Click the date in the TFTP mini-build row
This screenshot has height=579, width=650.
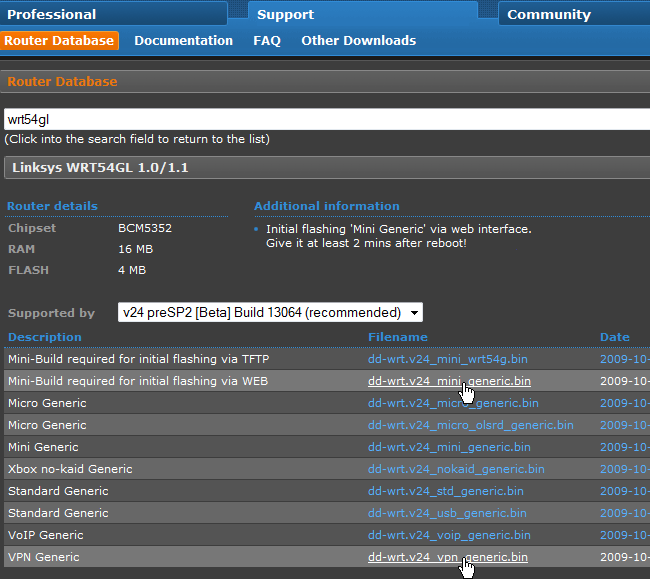[x=625, y=359]
